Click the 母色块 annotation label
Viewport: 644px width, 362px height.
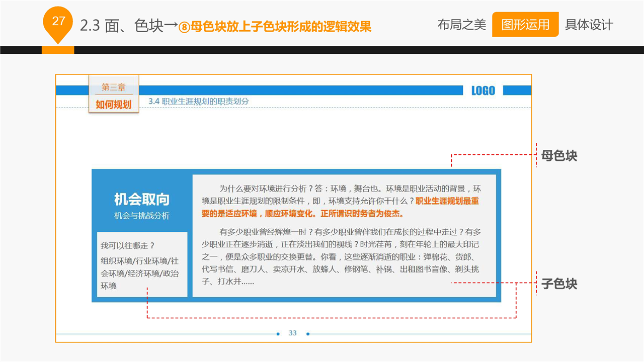click(559, 156)
